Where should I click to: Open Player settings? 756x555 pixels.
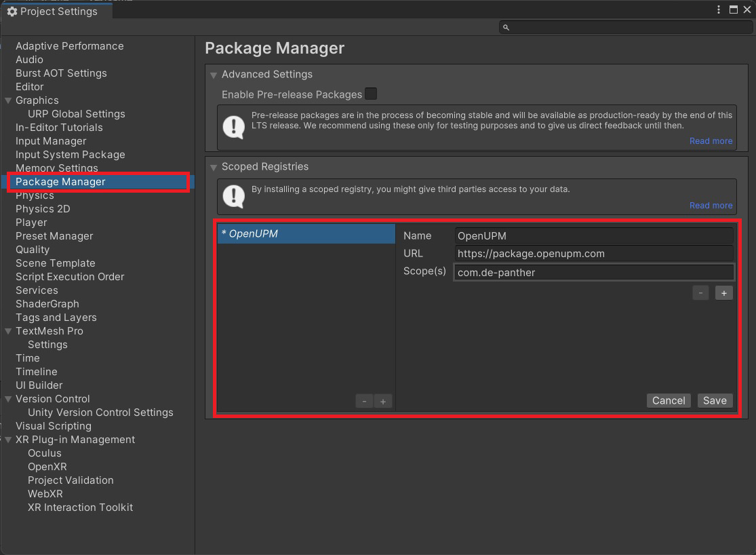pos(31,223)
